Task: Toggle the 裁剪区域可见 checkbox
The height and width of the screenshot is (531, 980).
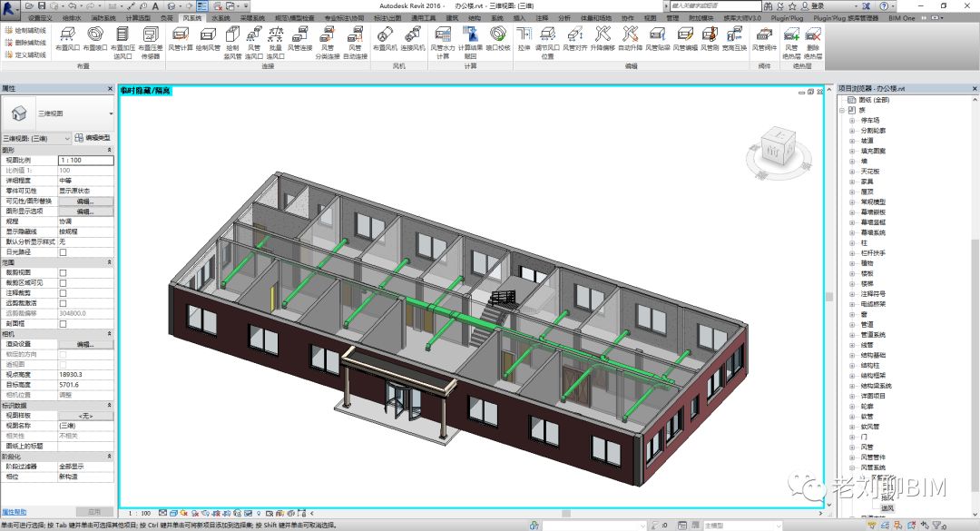Action: pos(63,282)
